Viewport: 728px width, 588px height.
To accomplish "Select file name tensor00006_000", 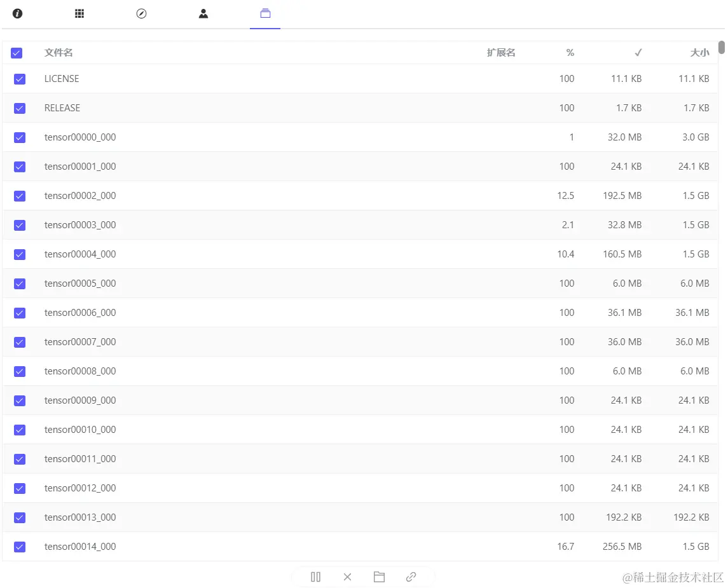I will [x=80, y=313].
